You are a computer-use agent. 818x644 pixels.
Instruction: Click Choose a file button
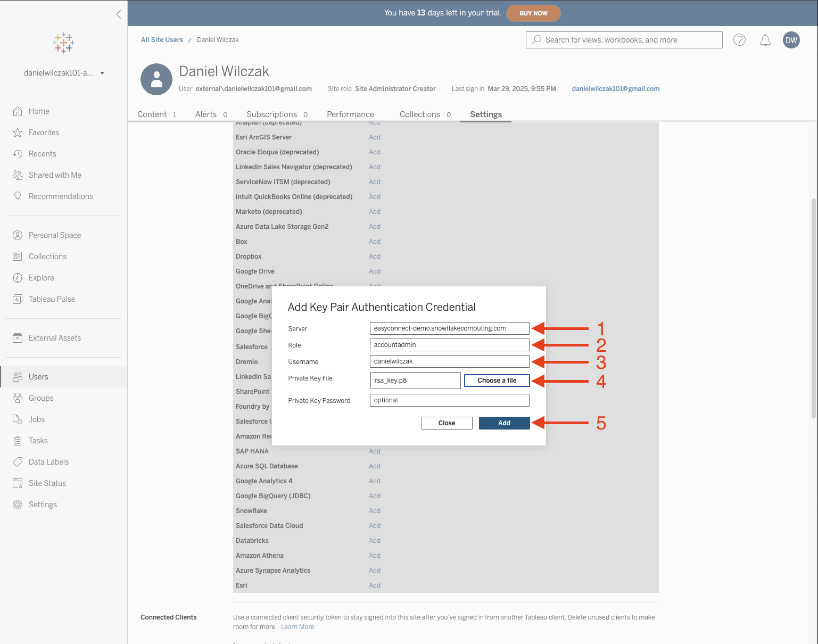click(x=497, y=381)
